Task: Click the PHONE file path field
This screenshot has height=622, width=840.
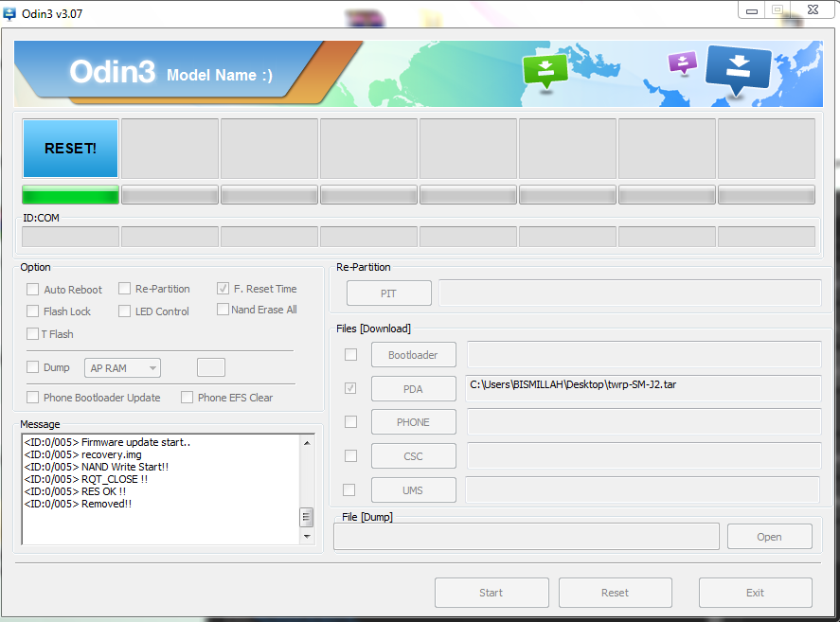Action: (x=644, y=422)
